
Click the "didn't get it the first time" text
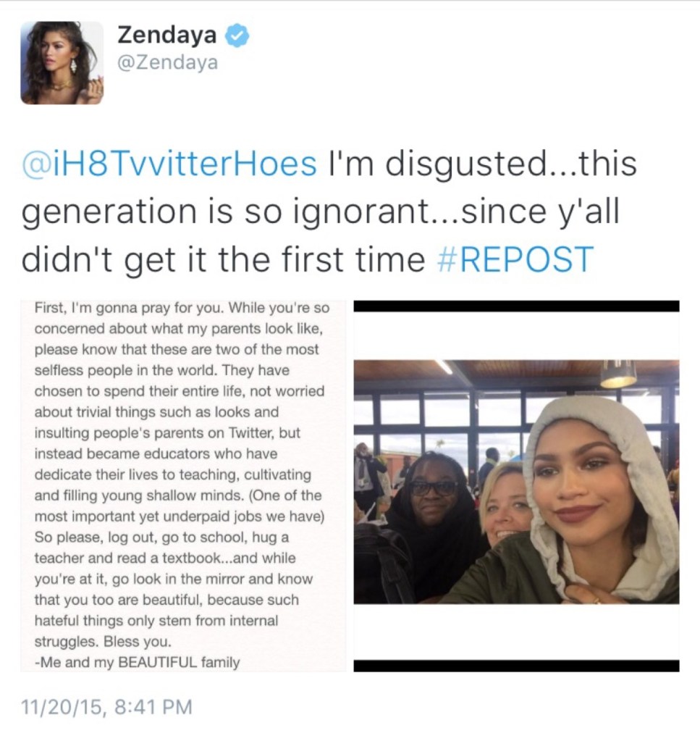click(223, 259)
